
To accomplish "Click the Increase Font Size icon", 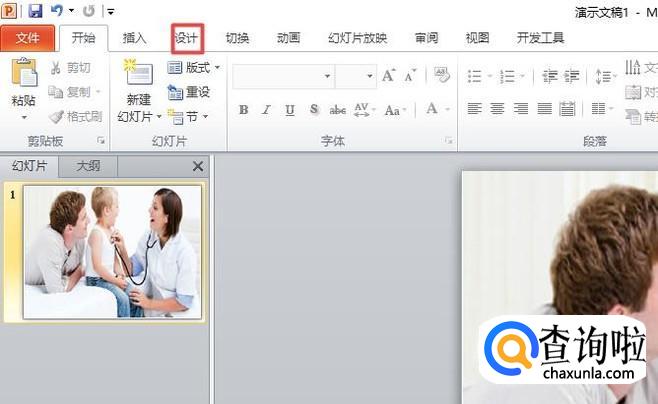I will [x=389, y=76].
